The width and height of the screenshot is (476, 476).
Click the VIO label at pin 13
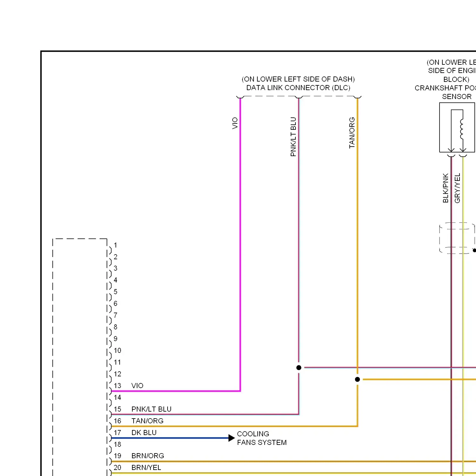click(137, 386)
